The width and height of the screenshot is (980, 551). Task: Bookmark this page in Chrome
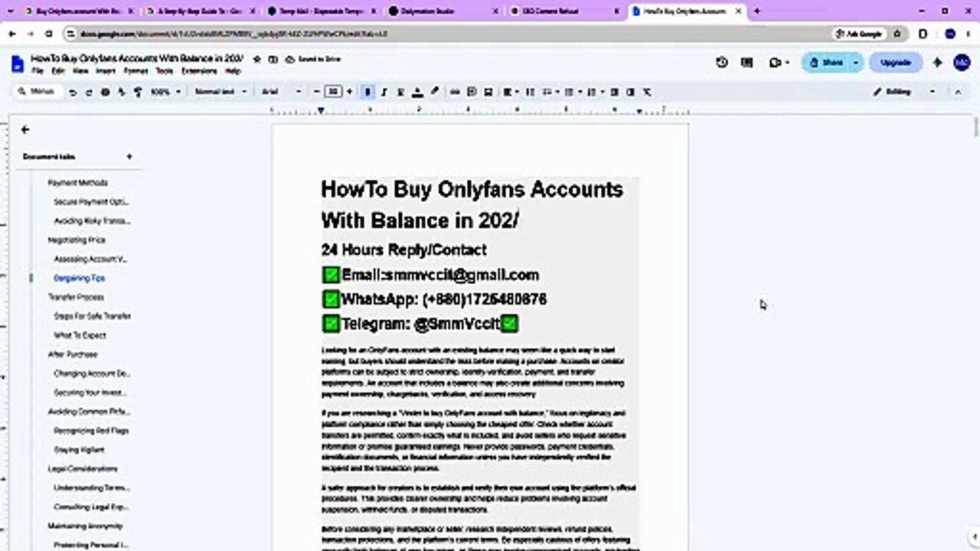point(897,34)
